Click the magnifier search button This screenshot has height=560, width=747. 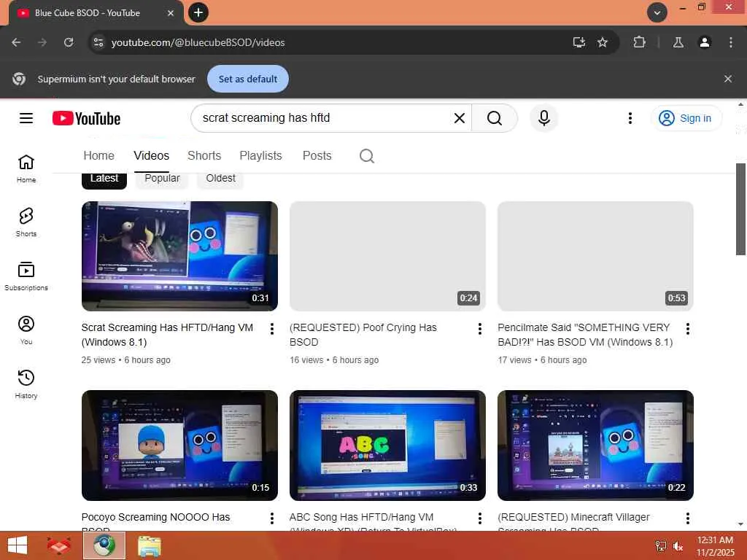point(495,118)
